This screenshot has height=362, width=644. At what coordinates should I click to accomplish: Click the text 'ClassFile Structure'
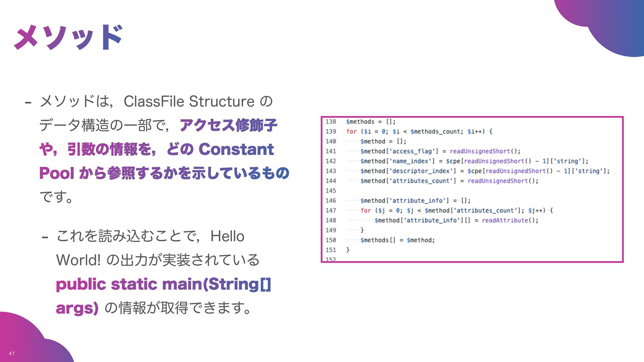[x=189, y=102]
